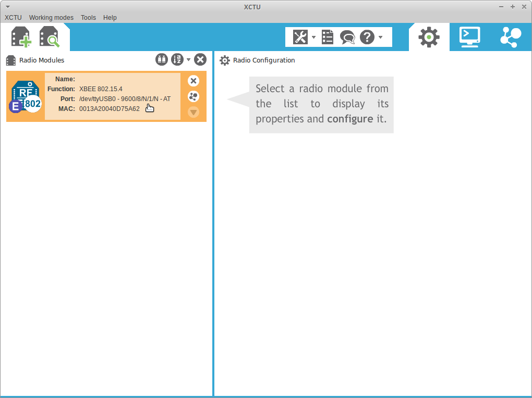Discover remote nodes for the ttyUSB0 module
532x398 pixels.
point(194,96)
